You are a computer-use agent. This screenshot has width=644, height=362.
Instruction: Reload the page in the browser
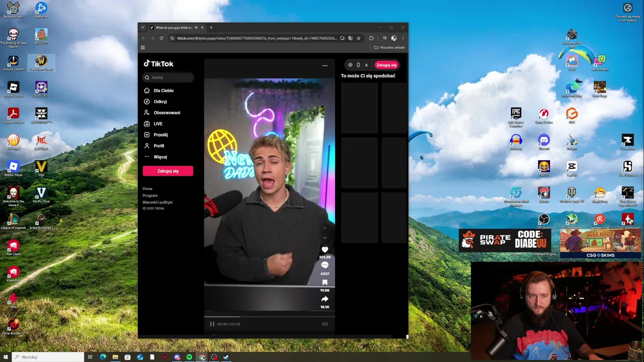161,38
